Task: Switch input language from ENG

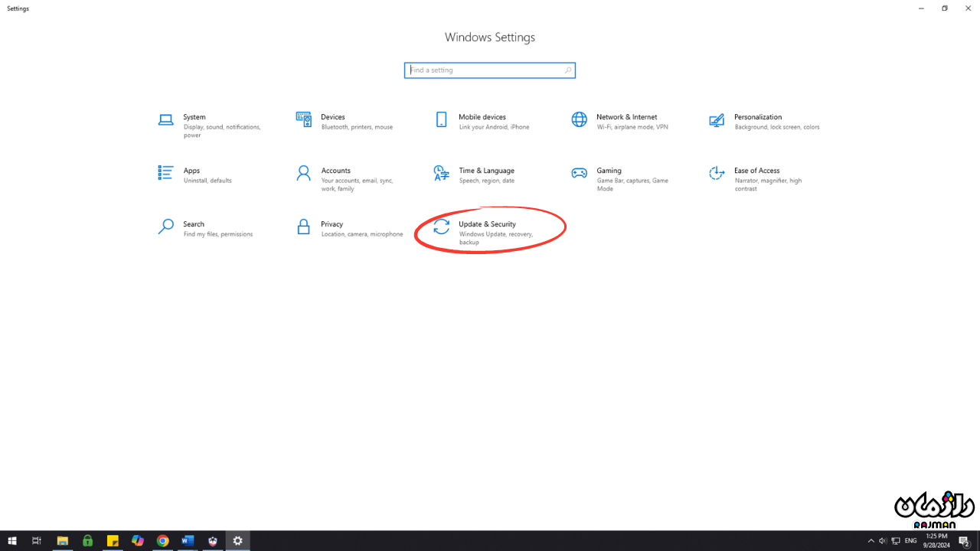Action: tap(910, 541)
